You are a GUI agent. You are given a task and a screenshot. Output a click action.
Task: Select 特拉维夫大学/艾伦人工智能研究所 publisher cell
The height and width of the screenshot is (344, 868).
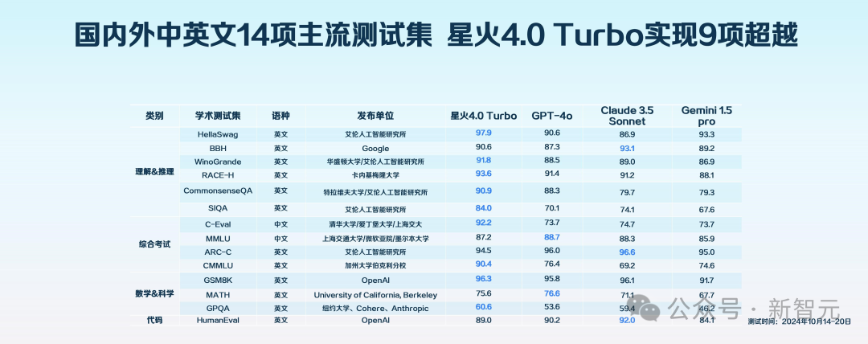[375, 192]
